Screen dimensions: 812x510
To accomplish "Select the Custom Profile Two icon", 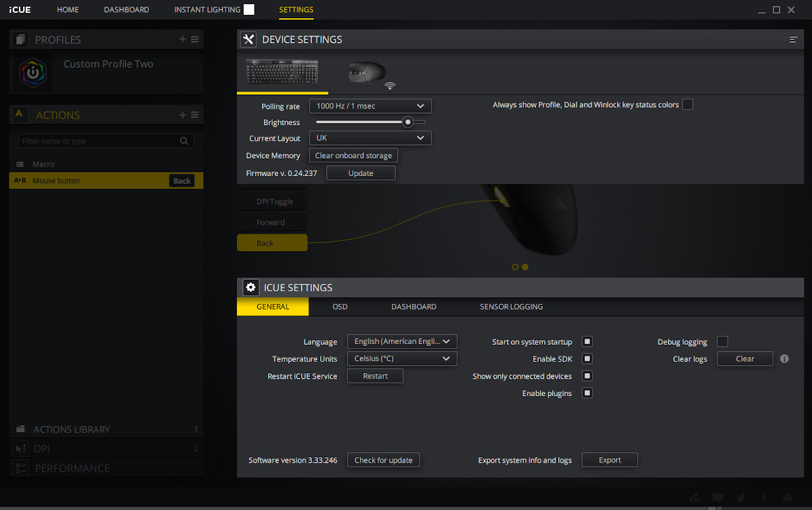I will click(32, 73).
